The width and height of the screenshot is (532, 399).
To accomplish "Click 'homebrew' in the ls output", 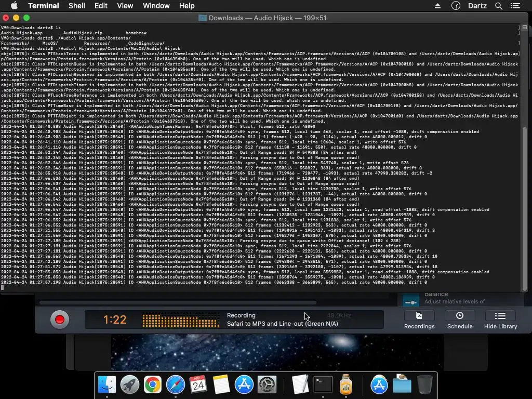I will click(136, 33).
